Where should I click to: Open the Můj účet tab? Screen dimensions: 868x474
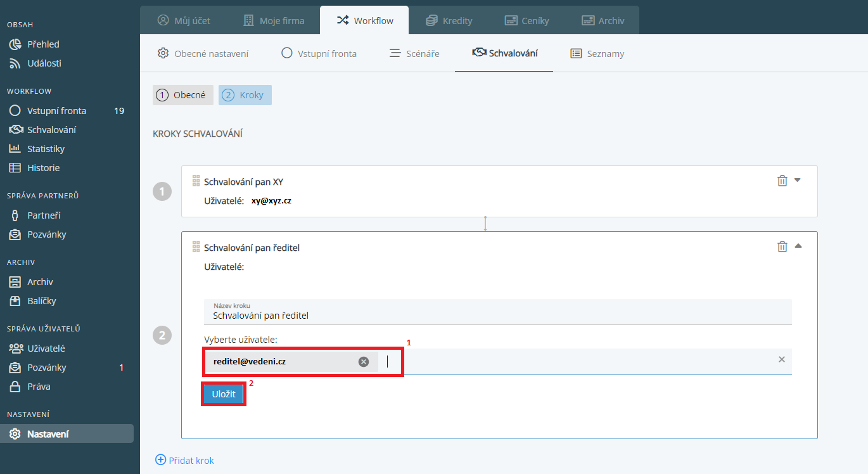pyautogui.click(x=184, y=20)
